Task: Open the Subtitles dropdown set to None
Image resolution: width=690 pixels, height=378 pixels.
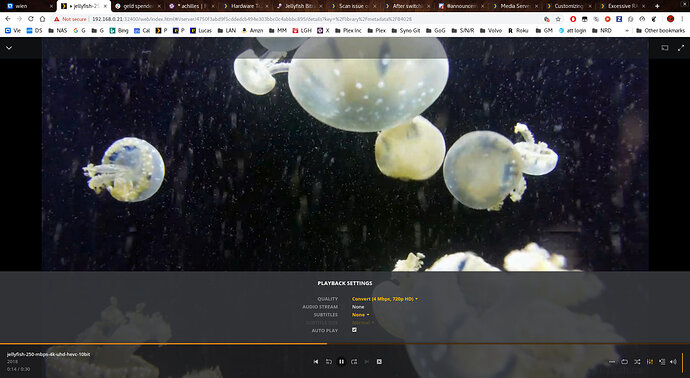Action: pos(360,315)
